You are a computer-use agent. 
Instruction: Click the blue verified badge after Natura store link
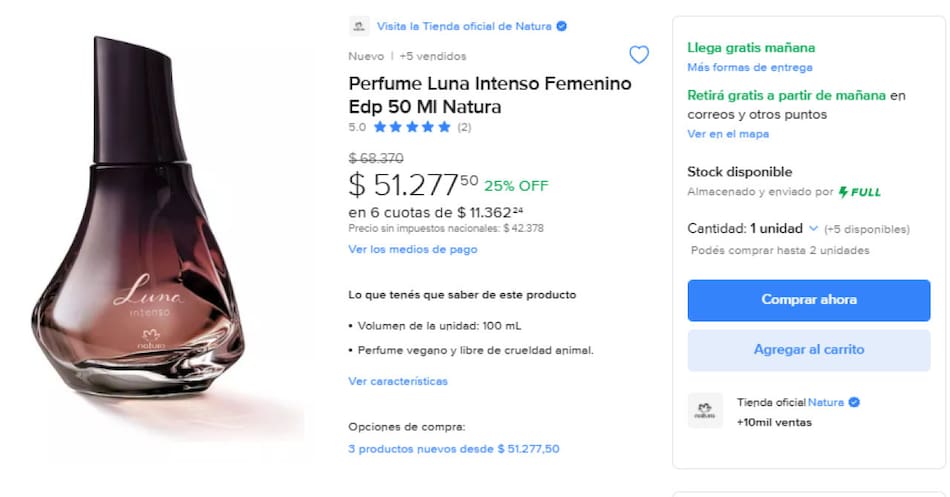coord(562,26)
